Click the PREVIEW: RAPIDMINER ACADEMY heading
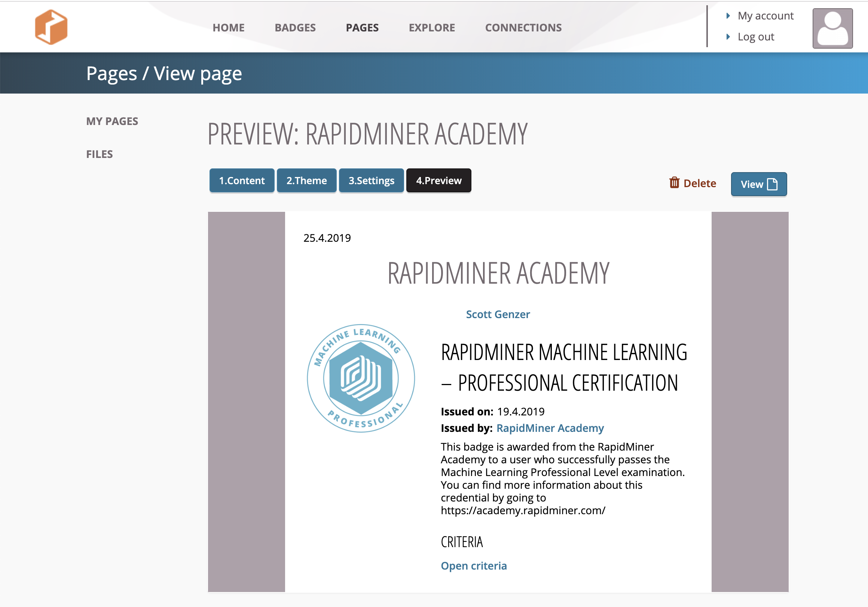Viewport: 868px width, 607px height. [x=367, y=134]
